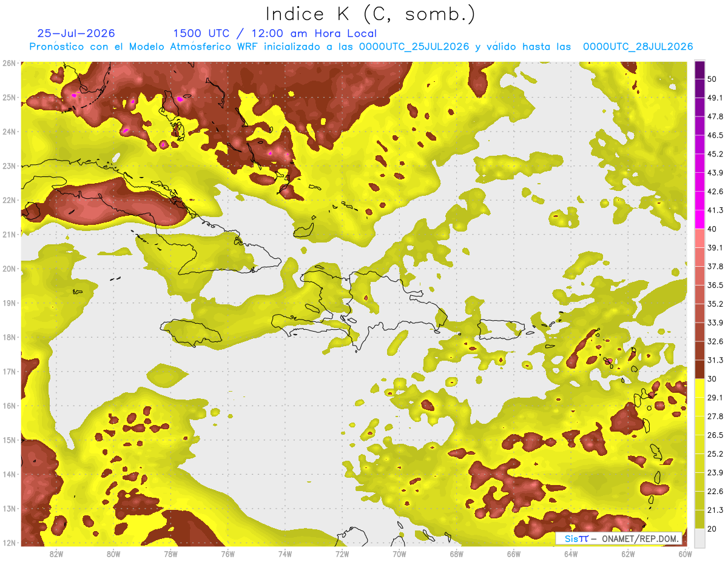
Task: Click the colorbar value 22.6
Action: 715,491
